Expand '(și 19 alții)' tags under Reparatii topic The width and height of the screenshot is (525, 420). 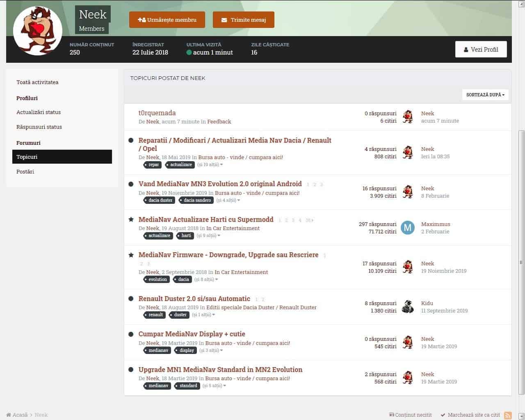210,165
